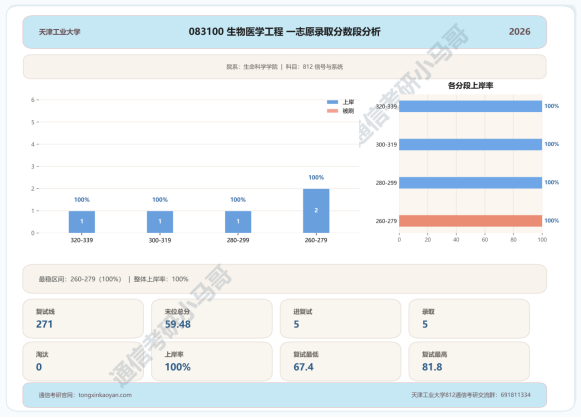Click the 100% value beside the orange 260-279 bar
Screen dimensions: 581x418
[552, 220]
